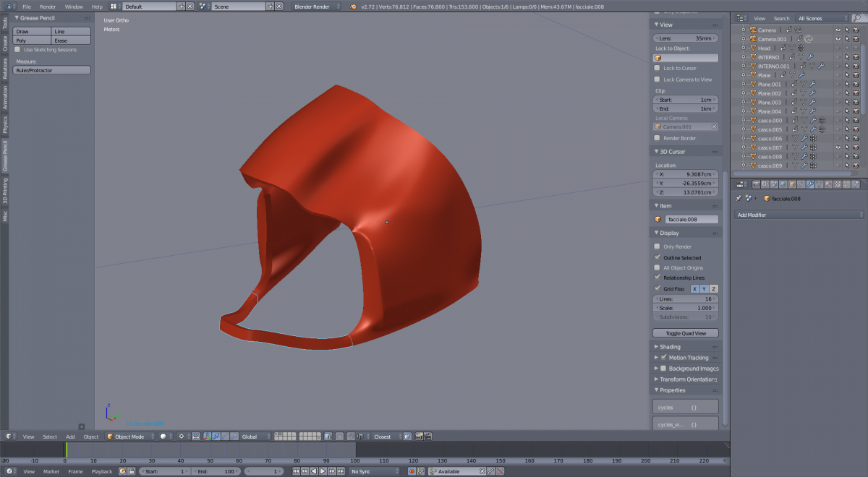Screen dimensions: 868x477
Task: Click the record auto-keyframe button
Action: click(412, 471)
